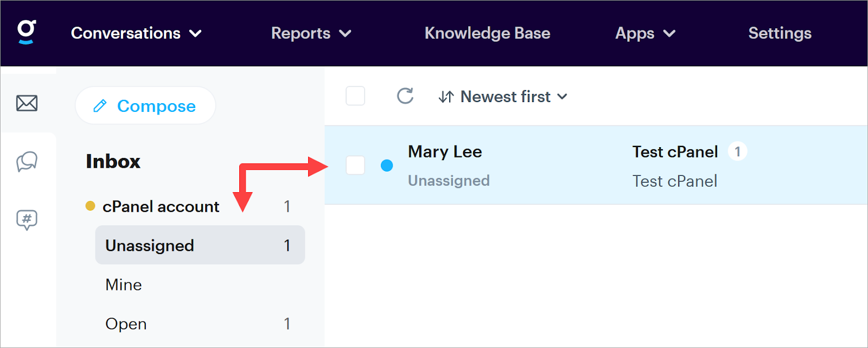Open the Settings menu item
This screenshot has width=868, height=348.
click(780, 33)
